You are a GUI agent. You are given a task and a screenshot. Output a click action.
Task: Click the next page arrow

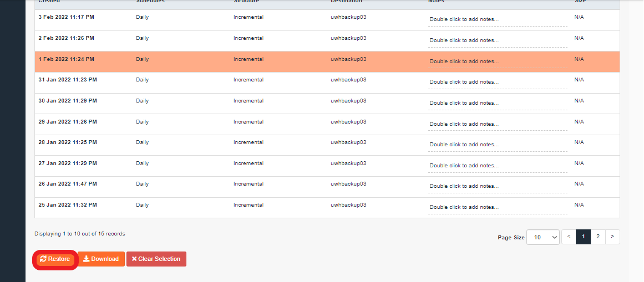[x=612, y=237]
